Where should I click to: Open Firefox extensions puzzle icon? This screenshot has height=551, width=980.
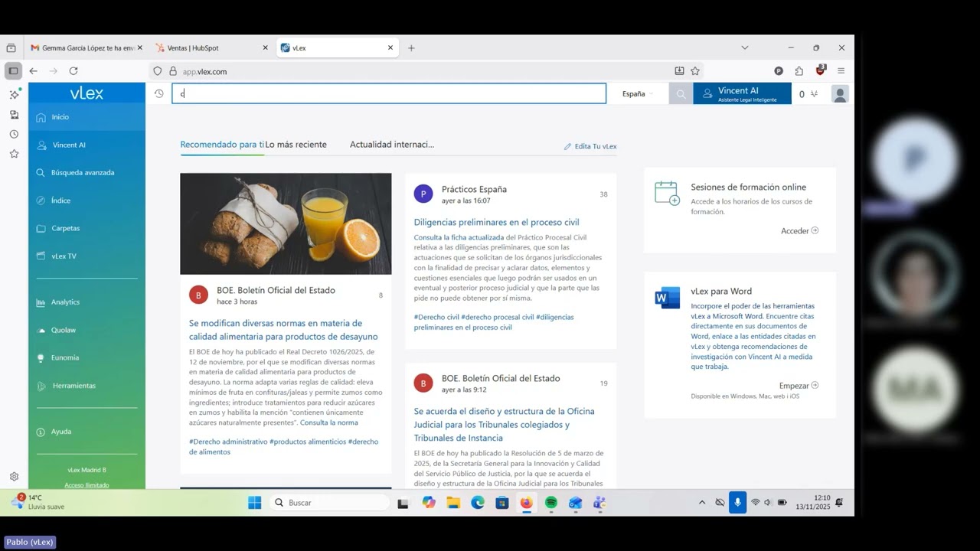[x=799, y=71]
